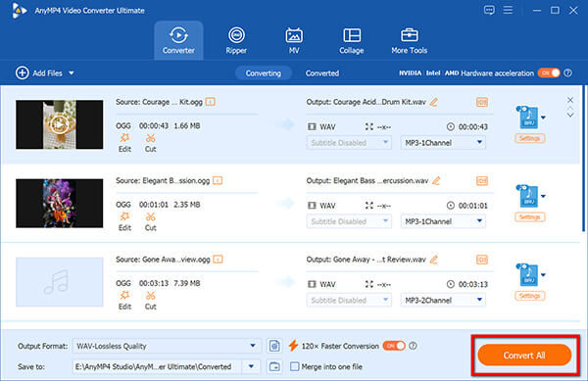Edit the Gone Awa...view.ogg file

pyautogui.click(x=124, y=300)
